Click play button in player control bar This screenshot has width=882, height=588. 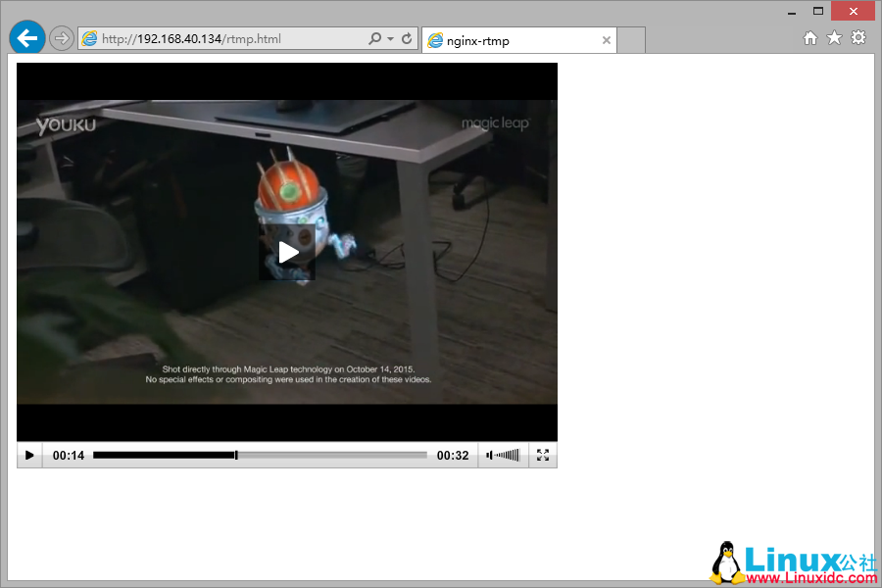tap(29, 455)
